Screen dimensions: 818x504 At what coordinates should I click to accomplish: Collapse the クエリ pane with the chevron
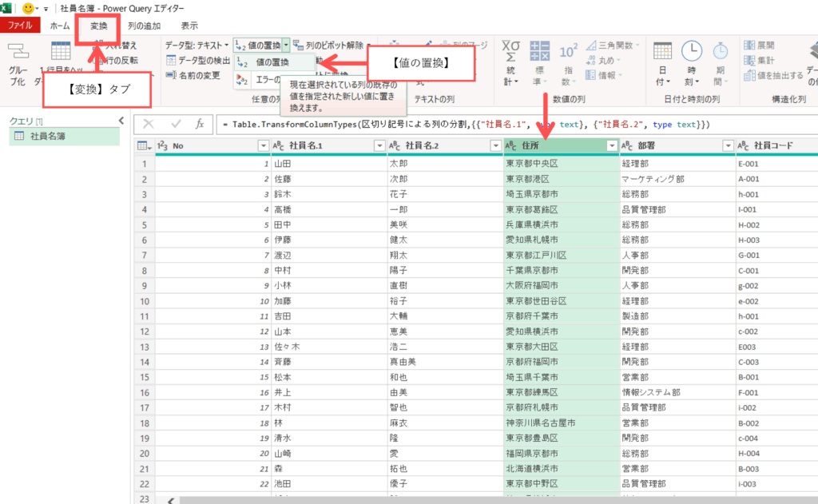coord(121,121)
